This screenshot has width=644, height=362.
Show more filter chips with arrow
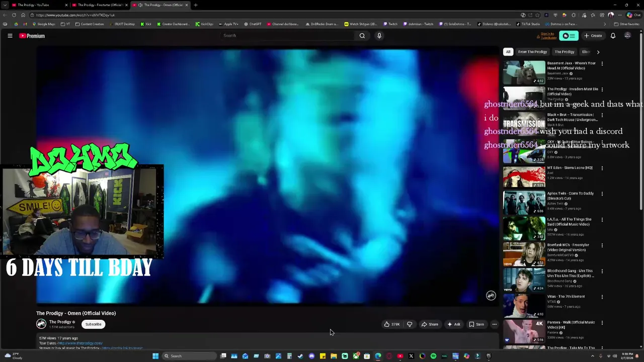(x=598, y=52)
